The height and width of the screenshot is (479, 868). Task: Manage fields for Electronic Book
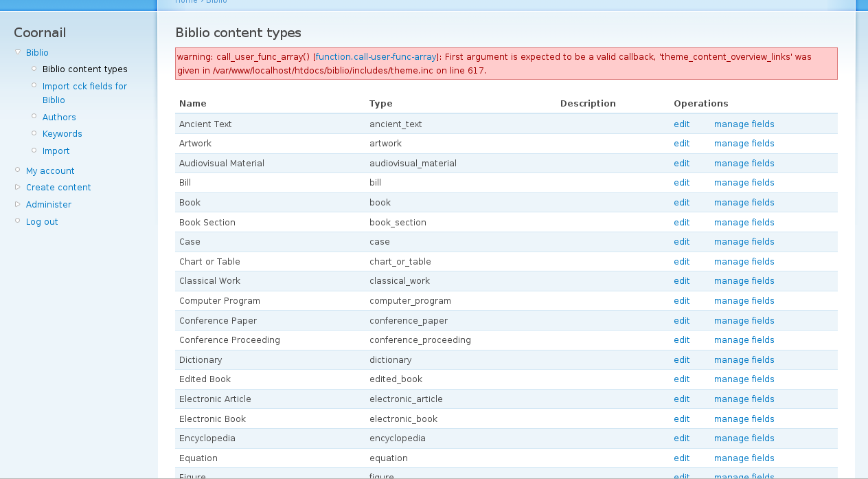(744, 419)
